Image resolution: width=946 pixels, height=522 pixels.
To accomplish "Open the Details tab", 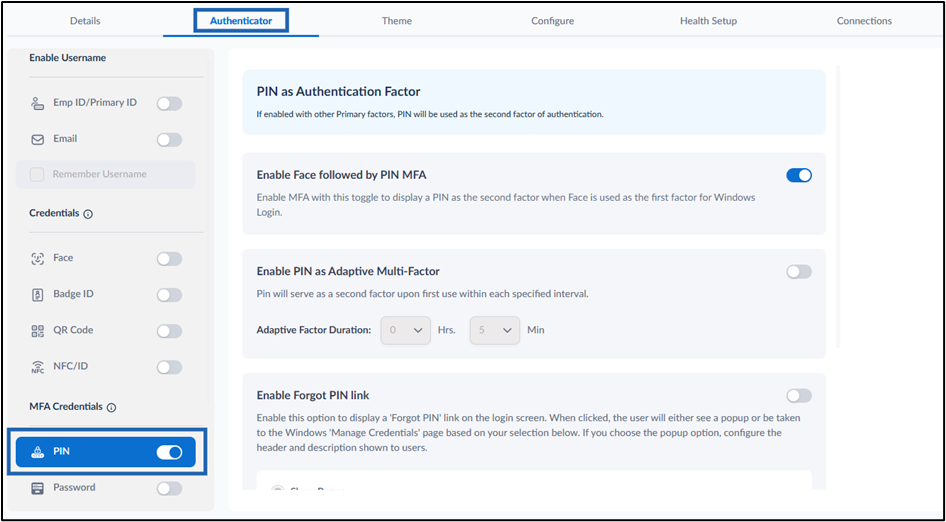I will (85, 21).
